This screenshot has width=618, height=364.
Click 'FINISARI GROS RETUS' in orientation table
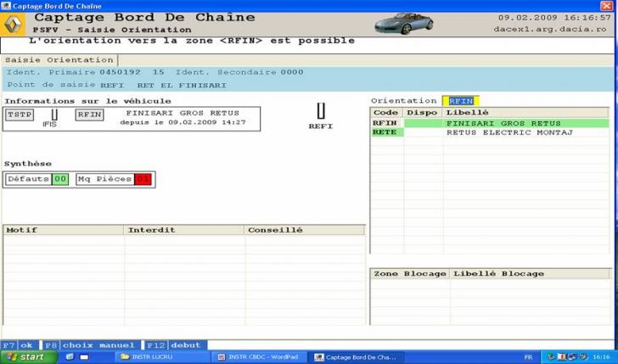click(503, 123)
